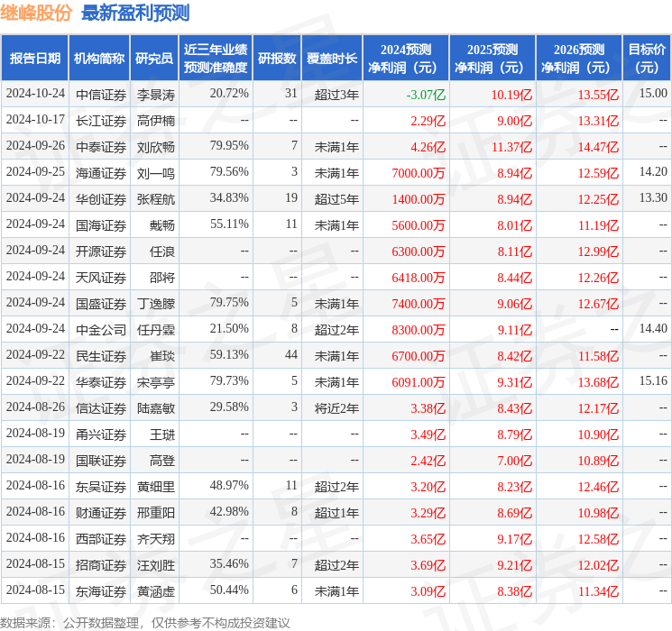Select the 报告日期 column header
Screen dimensions: 672x631
point(34,59)
